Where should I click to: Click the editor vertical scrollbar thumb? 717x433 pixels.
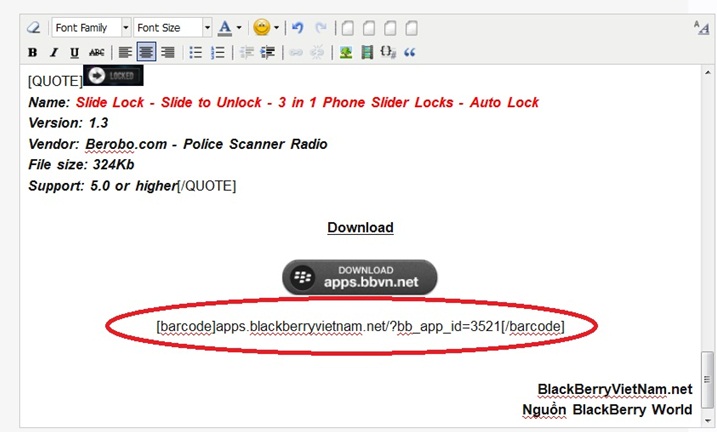pos(707,379)
